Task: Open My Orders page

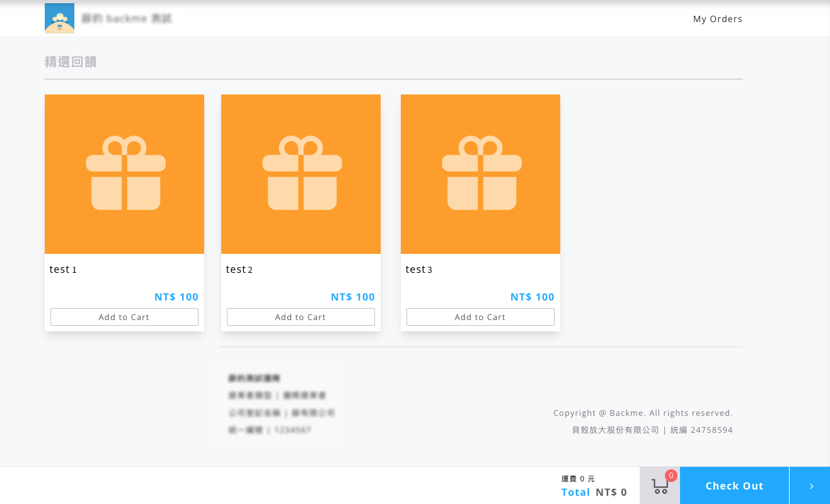Action: tap(718, 19)
